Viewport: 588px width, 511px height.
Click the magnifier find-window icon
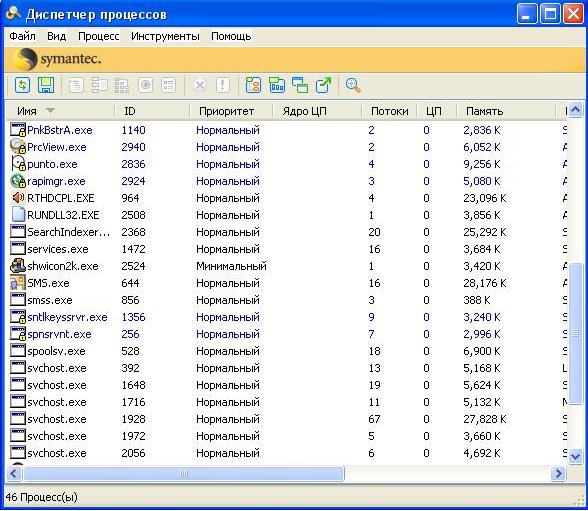353,85
